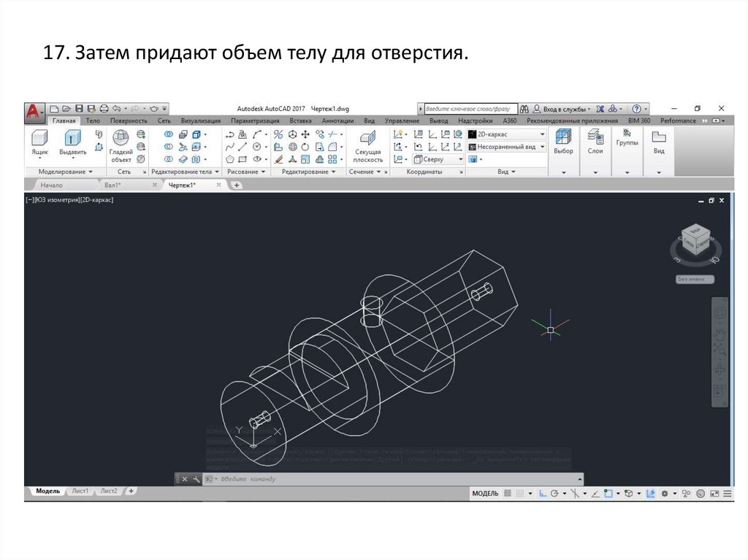Expand the Рисование panel
The height and width of the screenshot is (560, 748).
tap(246, 172)
